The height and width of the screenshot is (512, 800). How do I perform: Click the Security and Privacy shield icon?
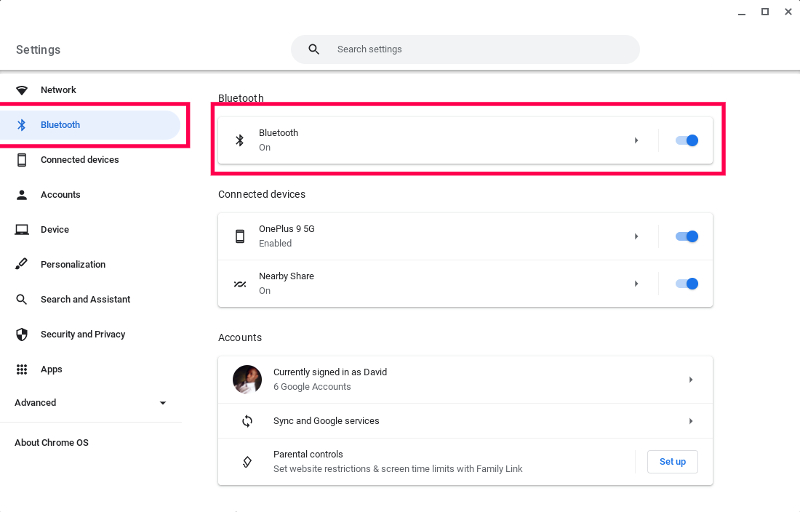[21, 335]
